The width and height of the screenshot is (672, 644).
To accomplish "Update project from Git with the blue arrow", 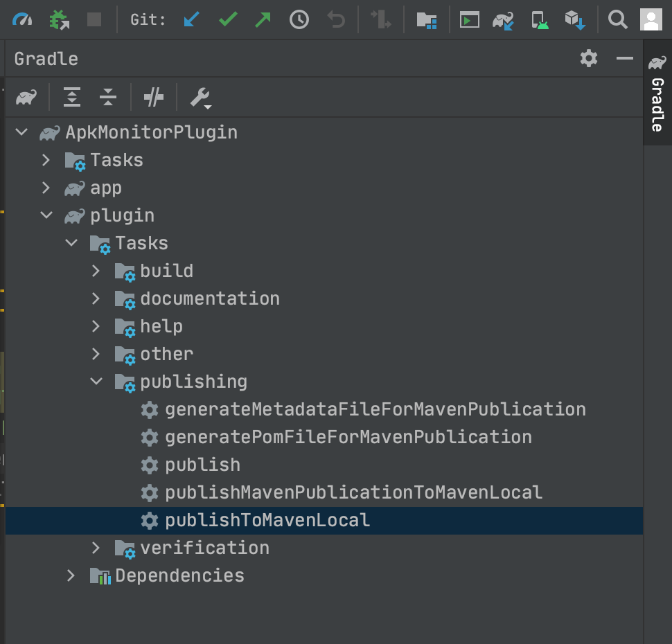I will tap(191, 19).
